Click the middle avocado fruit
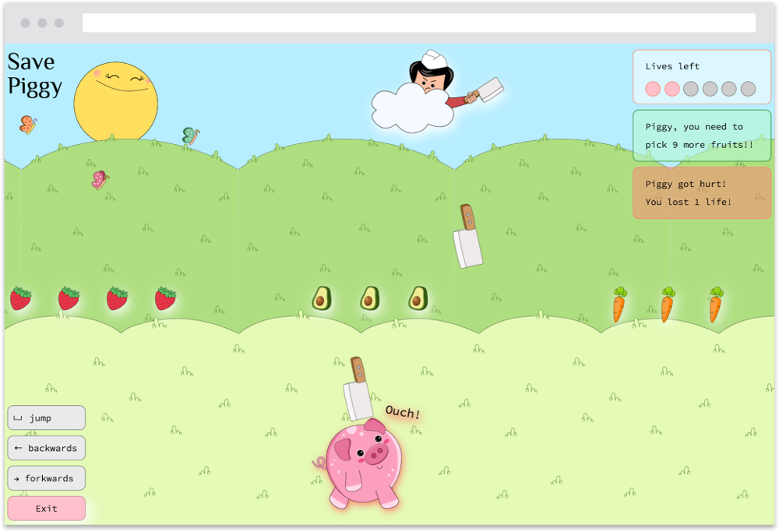The width and height of the screenshot is (779, 532). pyautogui.click(x=369, y=298)
